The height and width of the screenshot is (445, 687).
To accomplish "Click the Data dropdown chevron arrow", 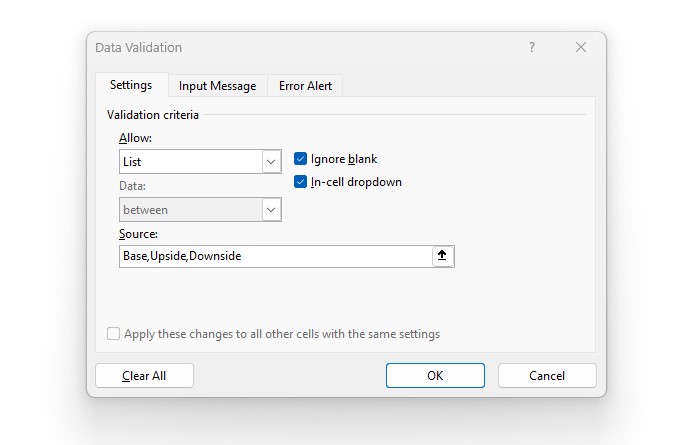I will pyautogui.click(x=270, y=210).
